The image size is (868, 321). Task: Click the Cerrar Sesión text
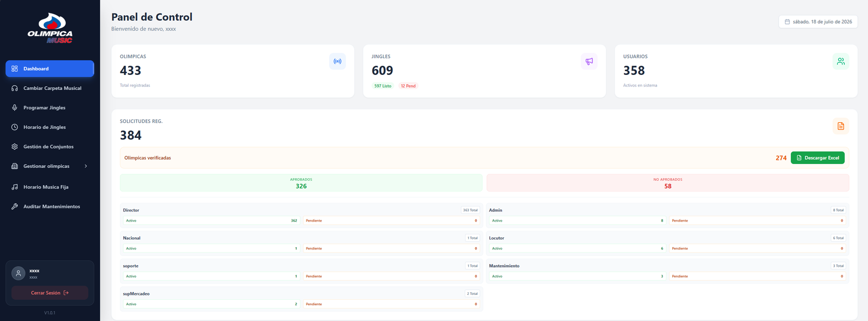pos(46,293)
